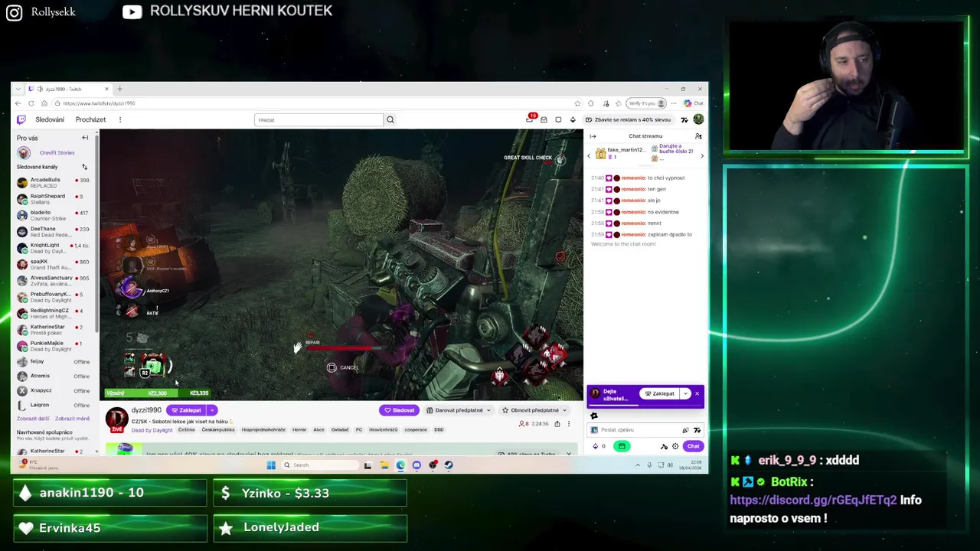Expand dropdown in chat promo banner
Image resolution: width=980 pixels, height=551 pixels.
(x=686, y=393)
